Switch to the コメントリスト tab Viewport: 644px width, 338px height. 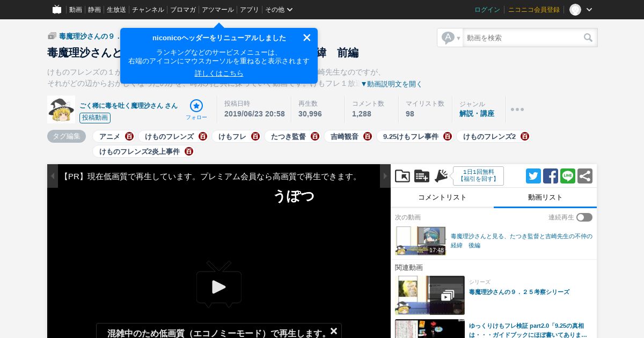[x=442, y=197]
